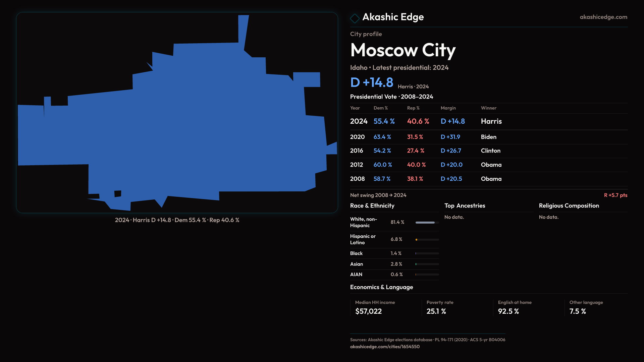644x362 pixels.
Task: Click the Median HH income value $57,022
Action: pyautogui.click(x=368, y=311)
